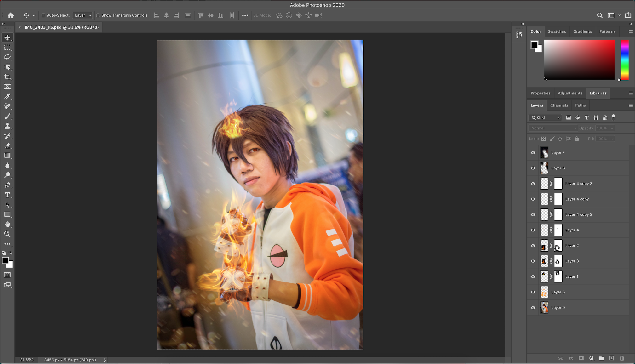Select the Spot Healing Brush tool
This screenshot has width=635, height=364.
(8, 106)
